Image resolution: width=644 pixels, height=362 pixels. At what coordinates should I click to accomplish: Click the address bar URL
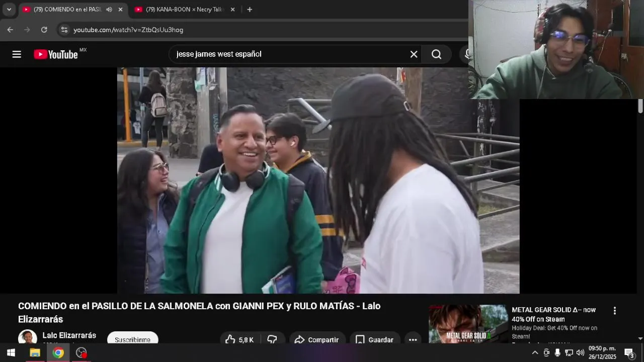click(x=128, y=30)
